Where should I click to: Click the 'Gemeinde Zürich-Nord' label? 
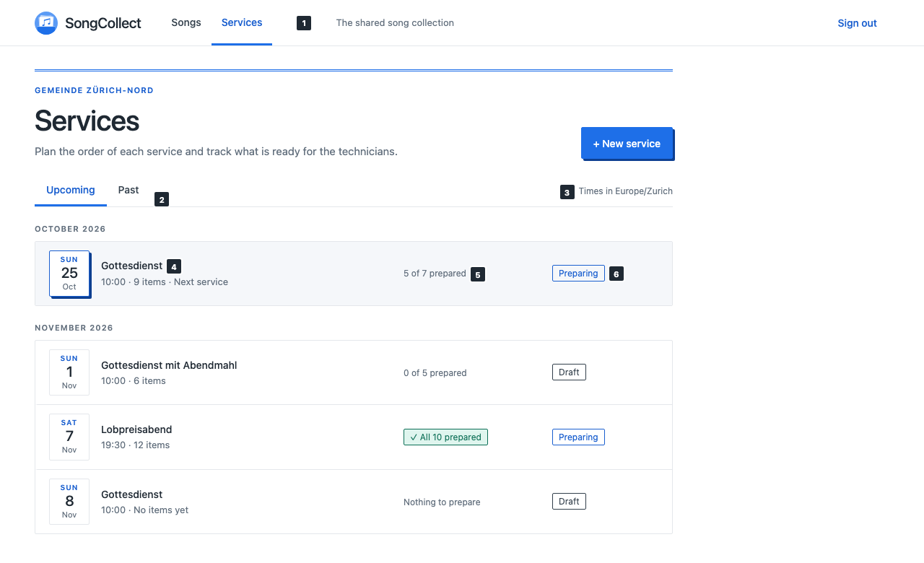click(x=94, y=91)
